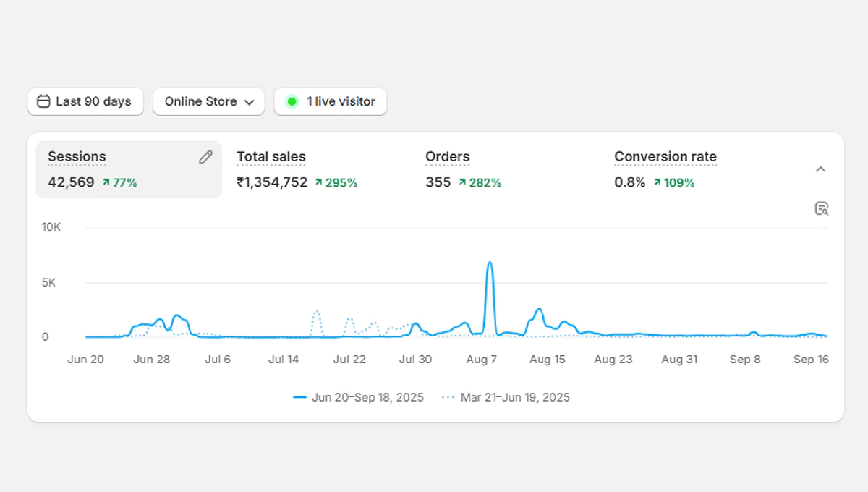Click the tall Aug 7 spike on chart
Viewport: 868px width, 492px height.
[x=490, y=275]
